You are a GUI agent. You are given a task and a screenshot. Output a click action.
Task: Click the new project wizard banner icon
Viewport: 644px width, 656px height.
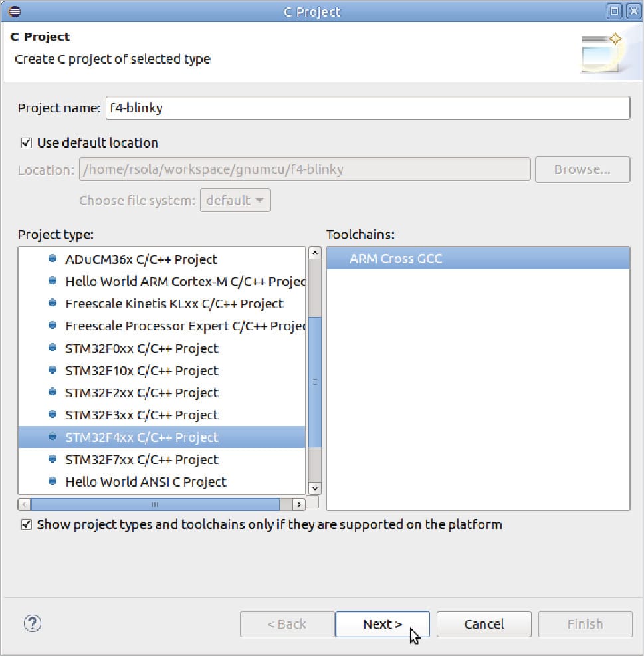(x=601, y=53)
